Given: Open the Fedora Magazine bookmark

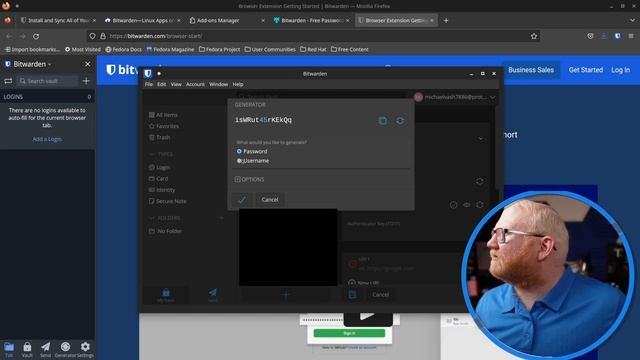Looking at the screenshot, I should (170, 49).
